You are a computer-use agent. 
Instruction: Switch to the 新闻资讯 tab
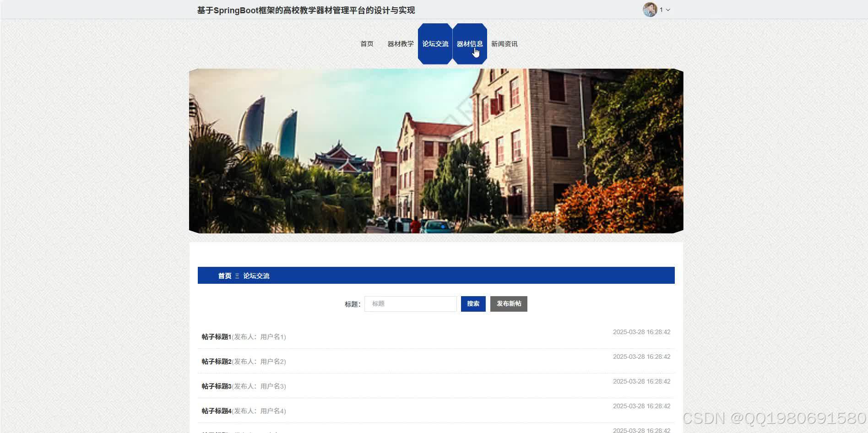tap(504, 43)
